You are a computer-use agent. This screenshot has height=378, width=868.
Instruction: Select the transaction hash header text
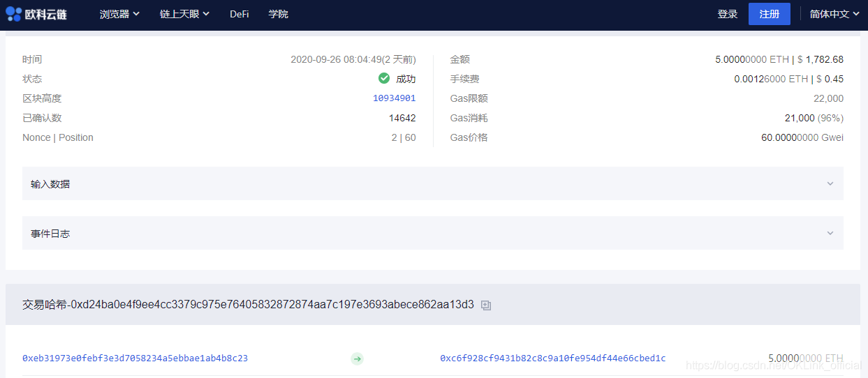[248, 305]
